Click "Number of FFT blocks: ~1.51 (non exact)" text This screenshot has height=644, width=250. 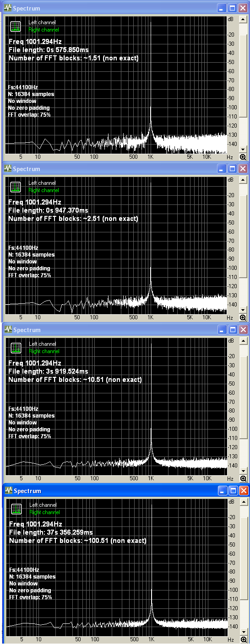[73, 58]
